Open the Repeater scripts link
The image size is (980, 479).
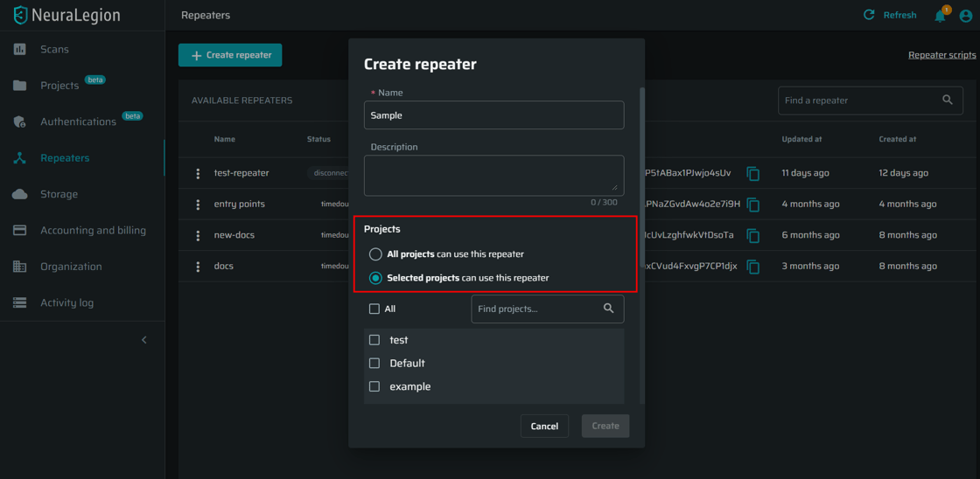click(941, 55)
